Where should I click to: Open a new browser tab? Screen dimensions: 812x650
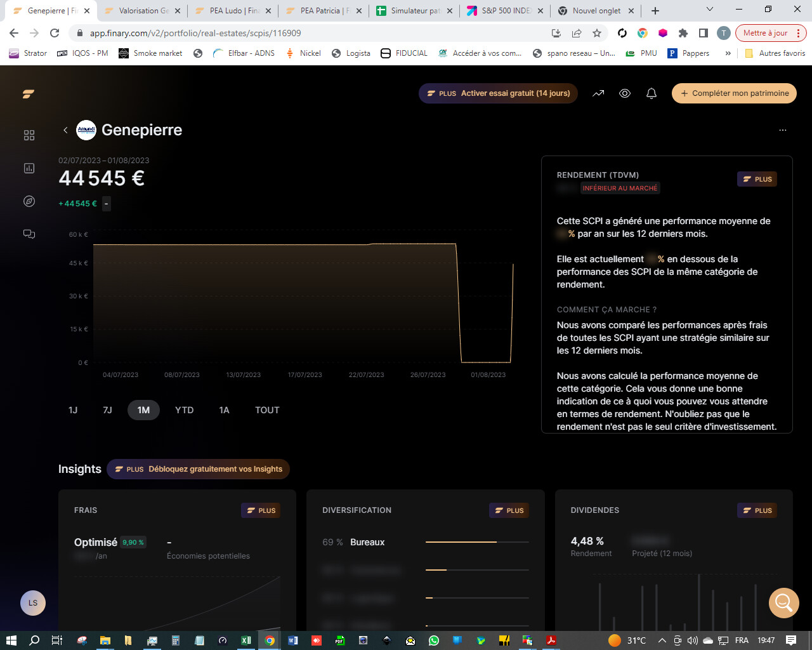coord(655,11)
